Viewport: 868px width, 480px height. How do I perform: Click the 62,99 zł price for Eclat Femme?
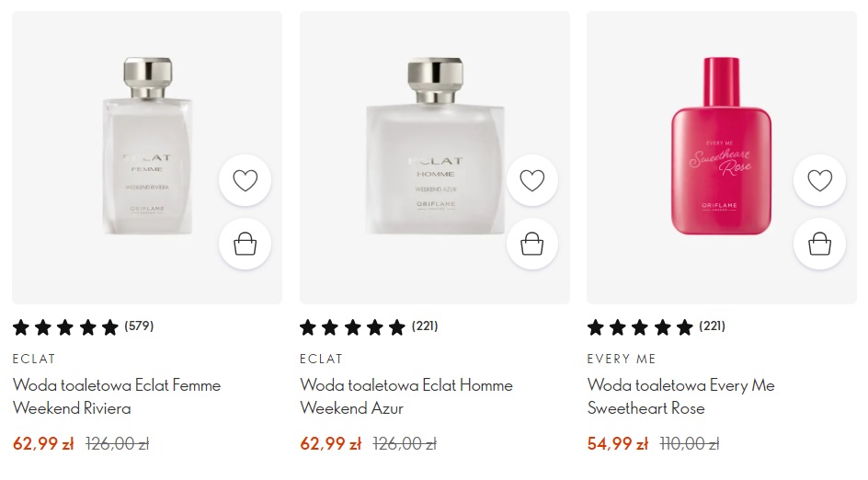coord(43,444)
